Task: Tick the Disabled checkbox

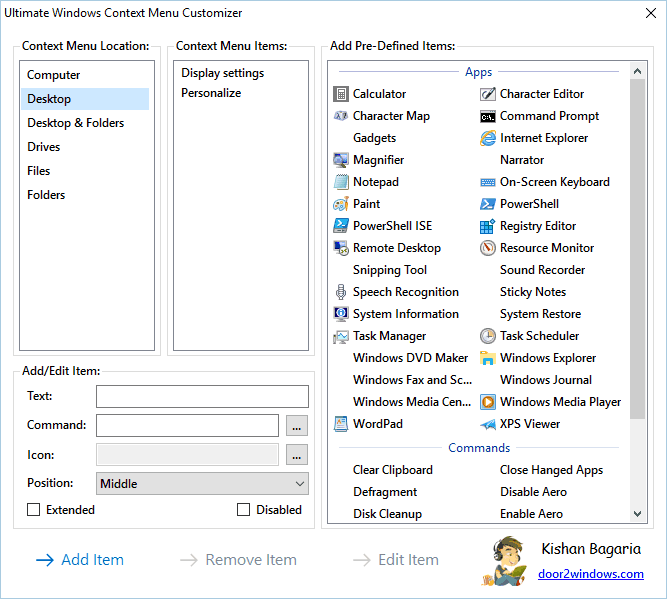Action: coord(243,510)
